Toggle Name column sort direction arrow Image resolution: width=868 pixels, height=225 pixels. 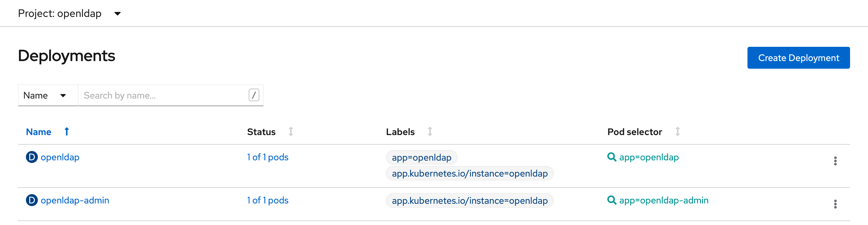point(67,132)
